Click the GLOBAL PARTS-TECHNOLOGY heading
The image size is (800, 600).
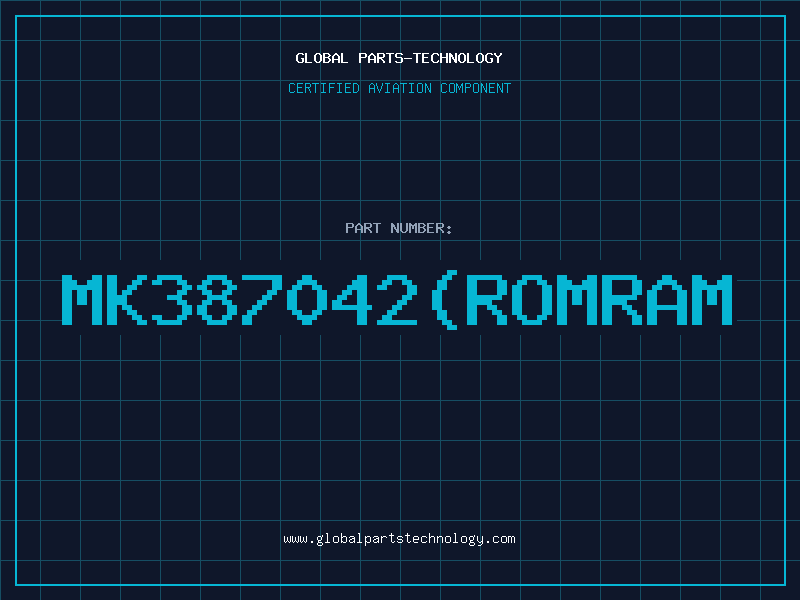pyautogui.click(x=399, y=58)
